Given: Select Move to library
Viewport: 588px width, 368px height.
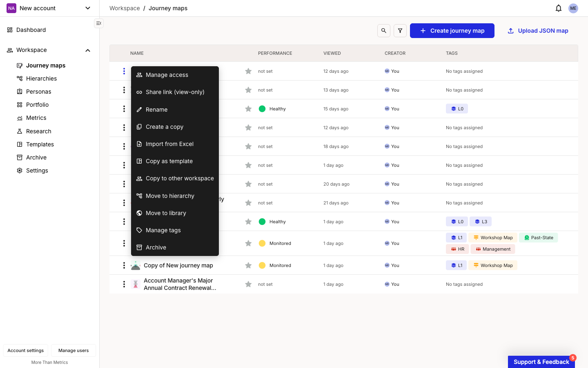Looking at the screenshot, I should 175,213.
